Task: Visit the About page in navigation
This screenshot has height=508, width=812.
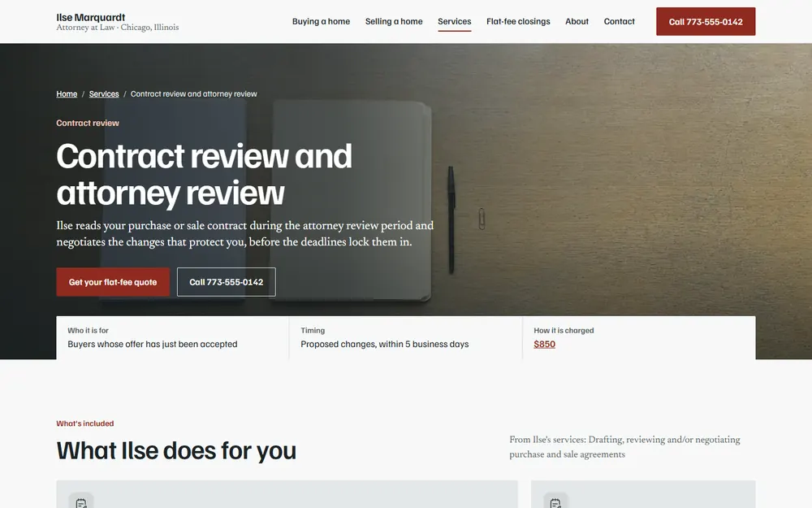Action: tap(577, 21)
